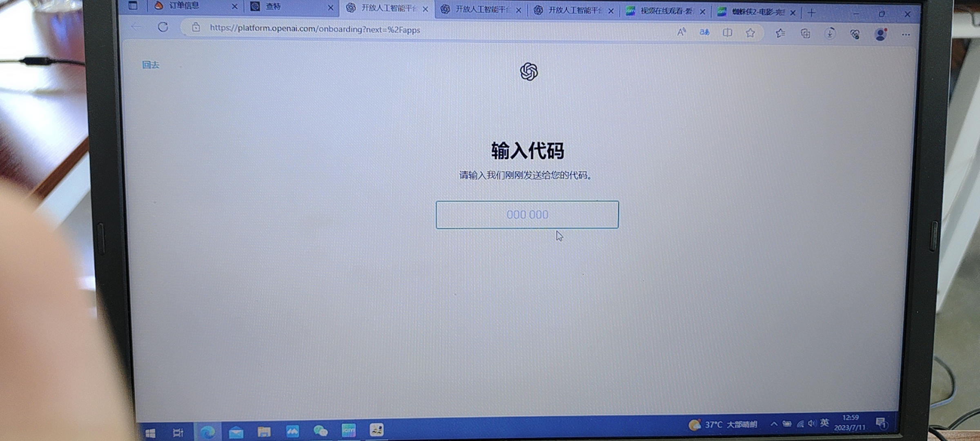
Task: Click the OpenAI logo on the page
Action: 529,71
